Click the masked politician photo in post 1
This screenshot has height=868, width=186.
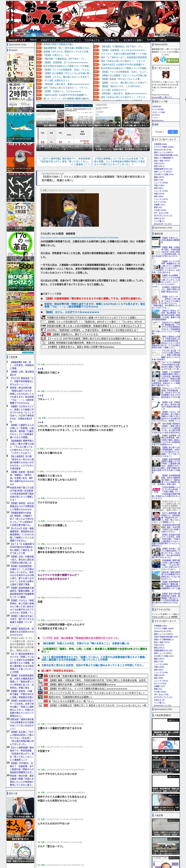coord(70,210)
